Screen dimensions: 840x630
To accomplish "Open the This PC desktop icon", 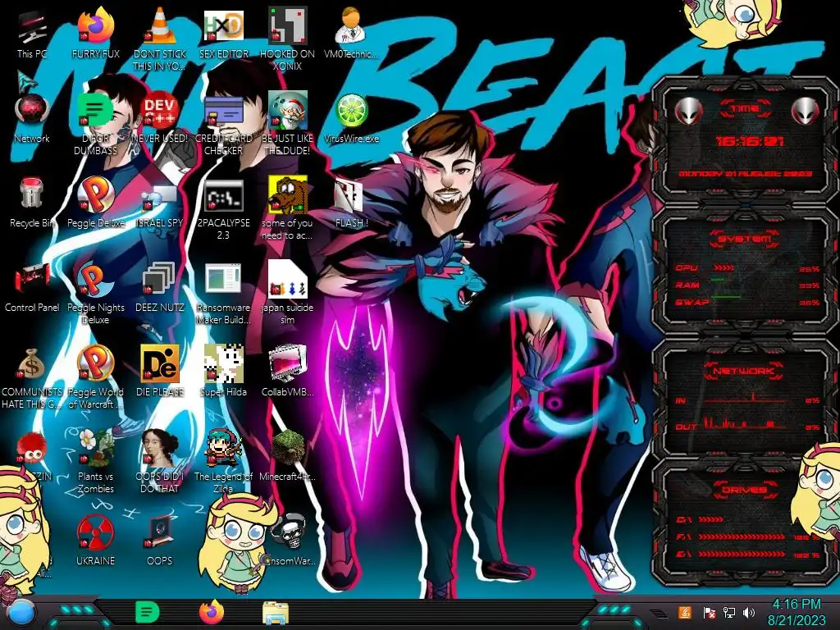I will tap(32, 28).
